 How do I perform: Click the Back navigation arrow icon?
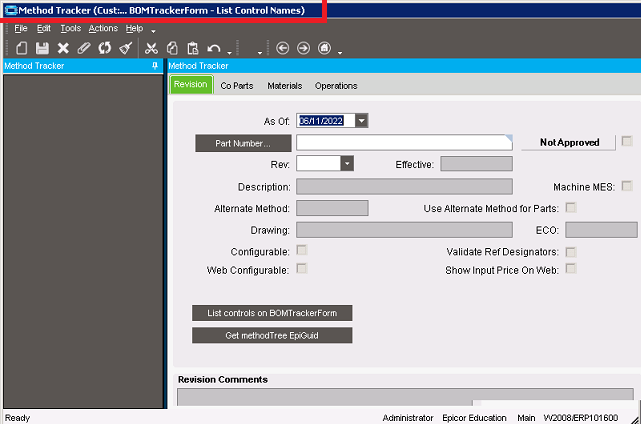(x=282, y=48)
